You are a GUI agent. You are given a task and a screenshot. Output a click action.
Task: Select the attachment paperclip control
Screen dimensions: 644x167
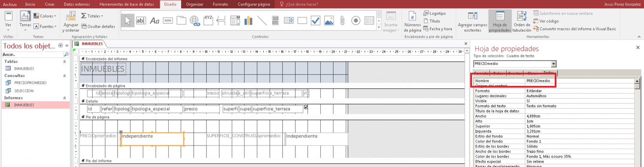point(342,20)
